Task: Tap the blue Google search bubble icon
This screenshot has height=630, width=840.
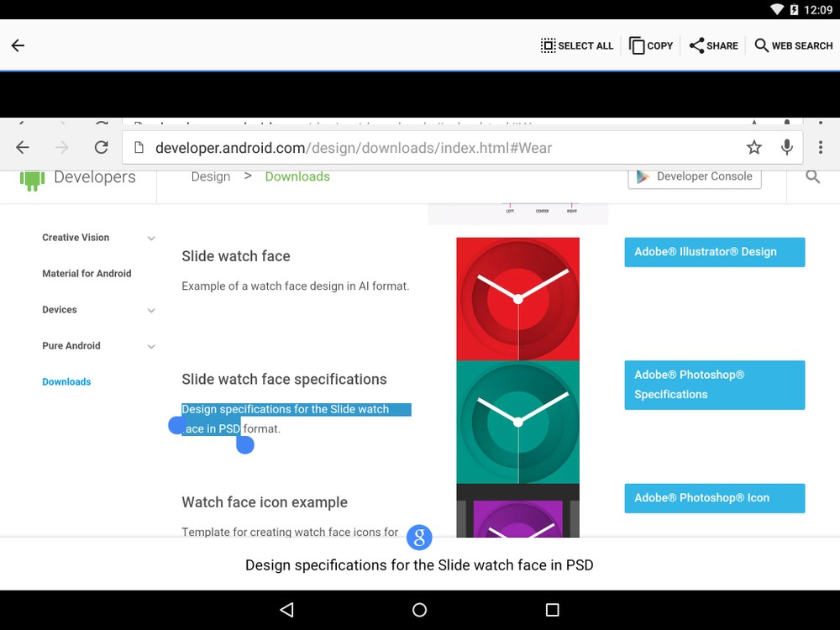Action: click(419, 537)
